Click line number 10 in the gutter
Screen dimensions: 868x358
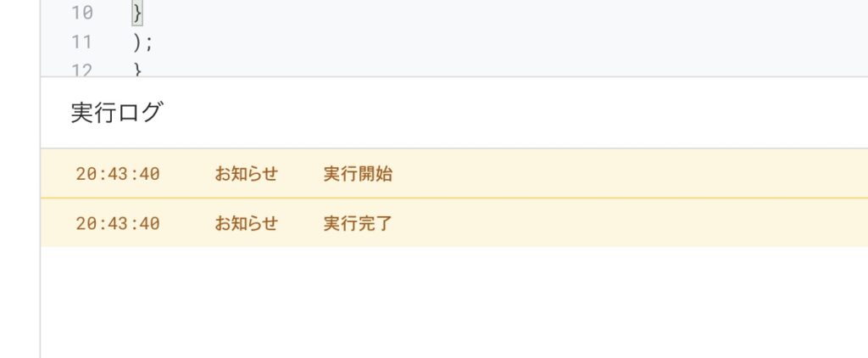82,14
